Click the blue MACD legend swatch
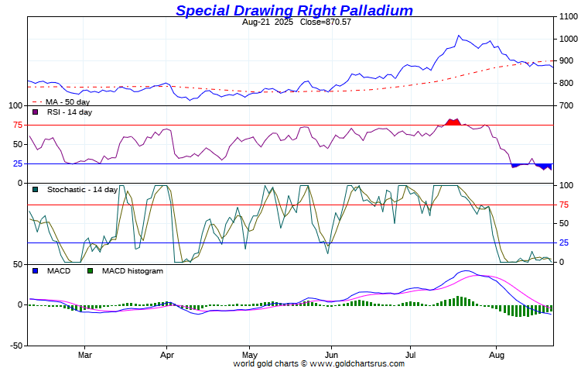The height and width of the screenshot is (368, 588). [x=36, y=270]
